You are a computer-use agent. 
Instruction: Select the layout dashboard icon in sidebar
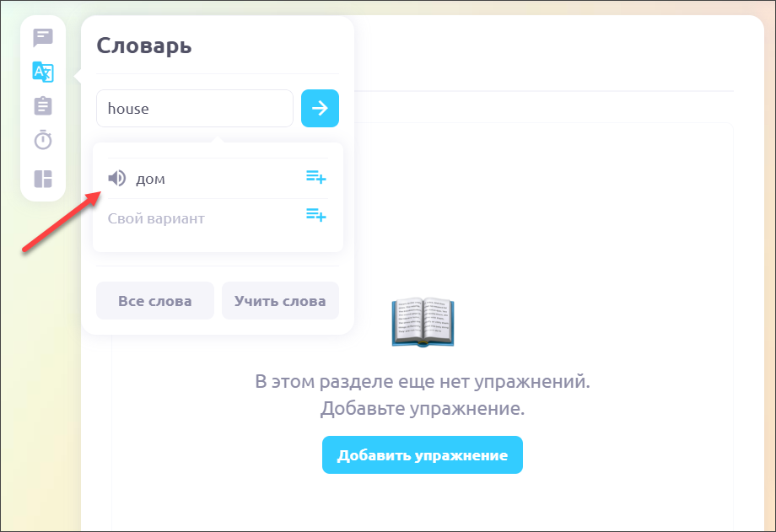pos(42,179)
